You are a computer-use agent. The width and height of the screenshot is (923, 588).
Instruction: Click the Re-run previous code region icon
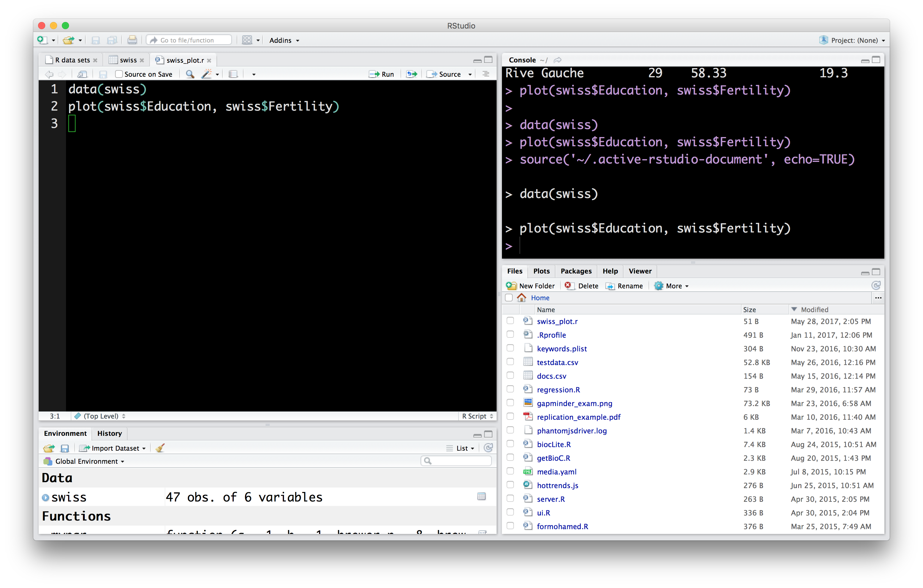click(412, 74)
